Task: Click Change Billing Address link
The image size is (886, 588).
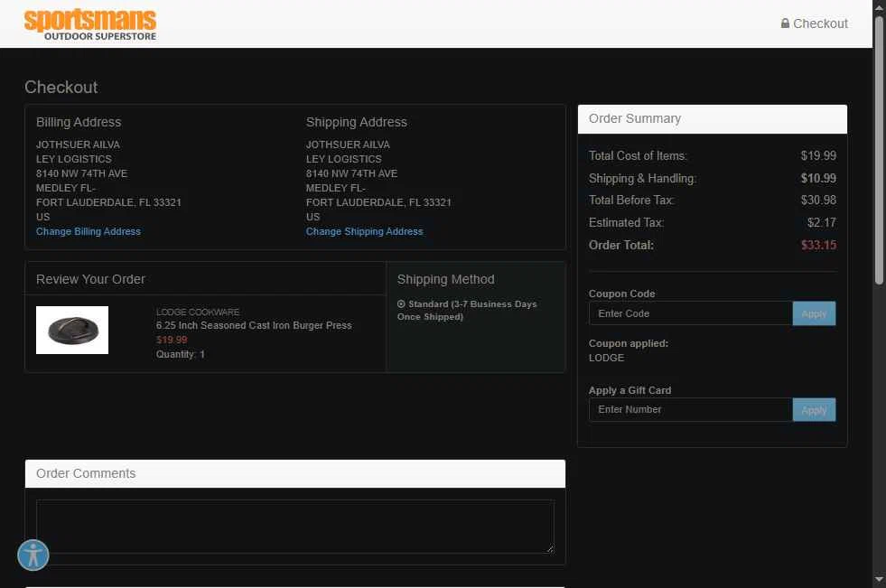Action: coord(89,231)
